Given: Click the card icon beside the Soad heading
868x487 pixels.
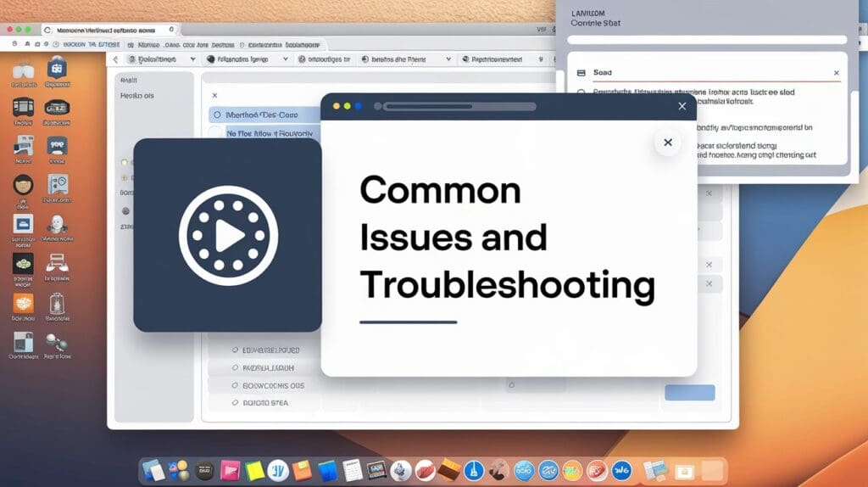Looking at the screenshot, I should point(581,73).
